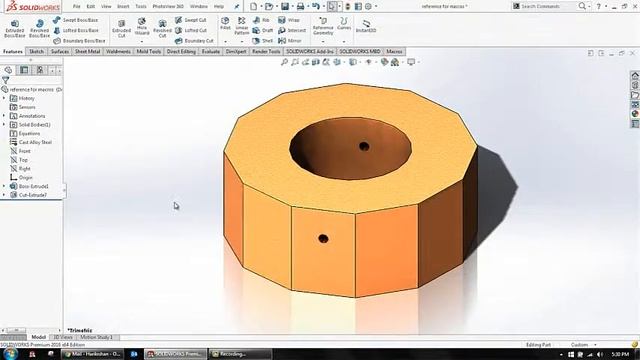Select the Intersect tool
640x360 pixels.
tap(292, 31)
